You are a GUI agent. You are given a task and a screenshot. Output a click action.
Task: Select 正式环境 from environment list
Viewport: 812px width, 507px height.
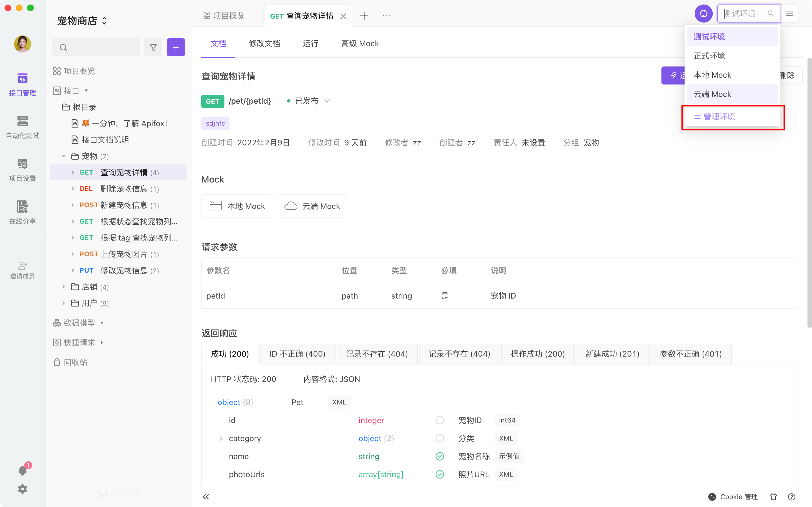coord(709,56)
